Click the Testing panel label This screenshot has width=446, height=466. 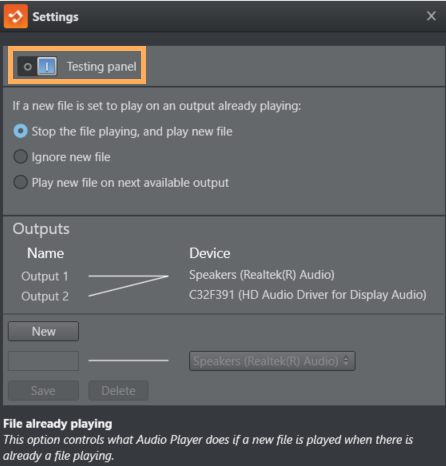click(x=102, y=67)
